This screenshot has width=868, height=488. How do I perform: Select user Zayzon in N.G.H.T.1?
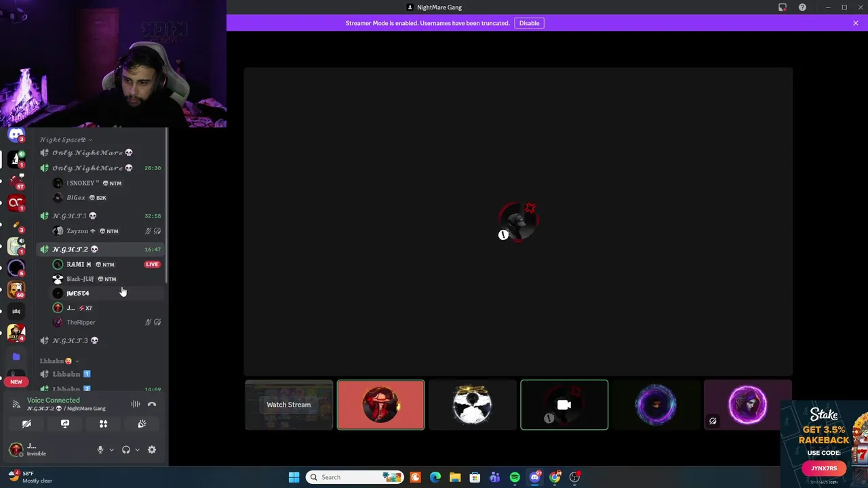click(x=107, y=231)
